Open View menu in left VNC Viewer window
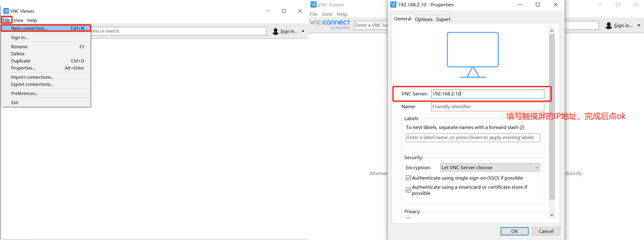The width and height of the screenshot is (644, 243). tap(18, 20)
